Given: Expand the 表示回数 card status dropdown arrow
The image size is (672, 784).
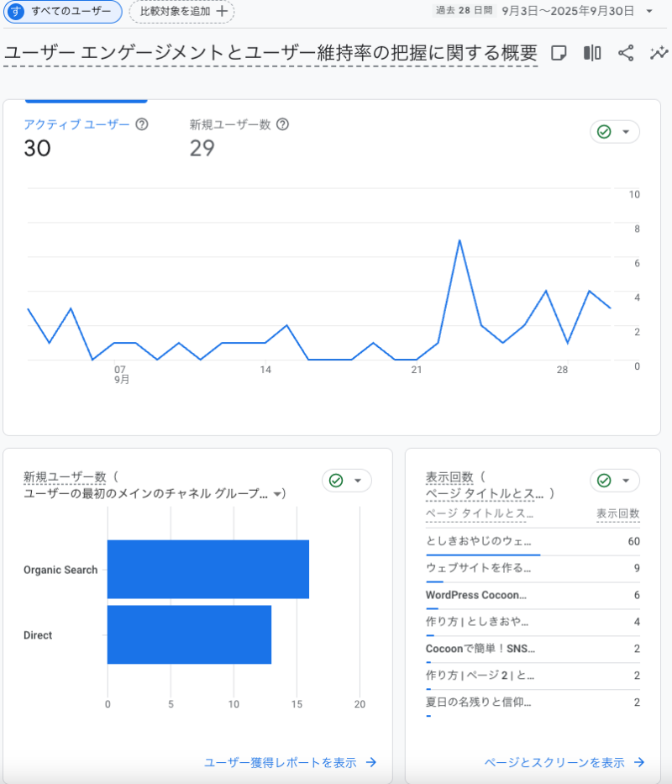Looking at the screenshot, I should [x=626, y=481].
